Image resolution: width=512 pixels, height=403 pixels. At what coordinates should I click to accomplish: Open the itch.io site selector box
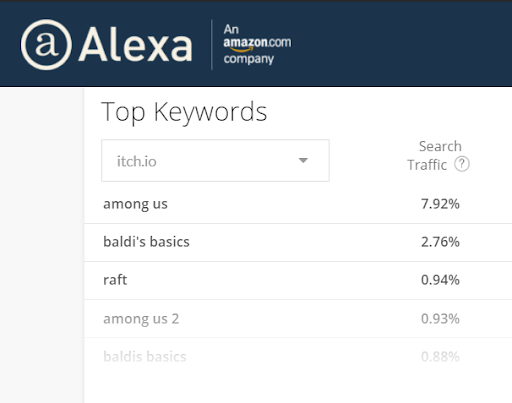pyautogui.click(x=215, y=161)
